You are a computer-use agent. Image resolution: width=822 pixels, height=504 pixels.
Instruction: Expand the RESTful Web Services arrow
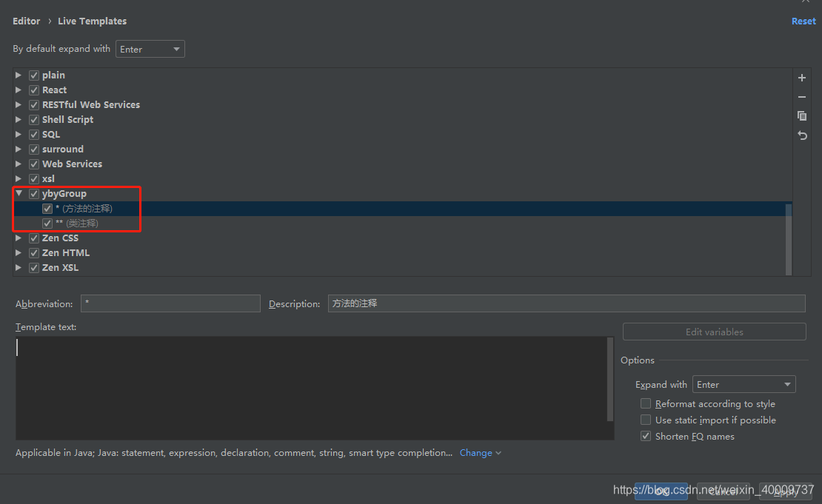click(19, 105)
